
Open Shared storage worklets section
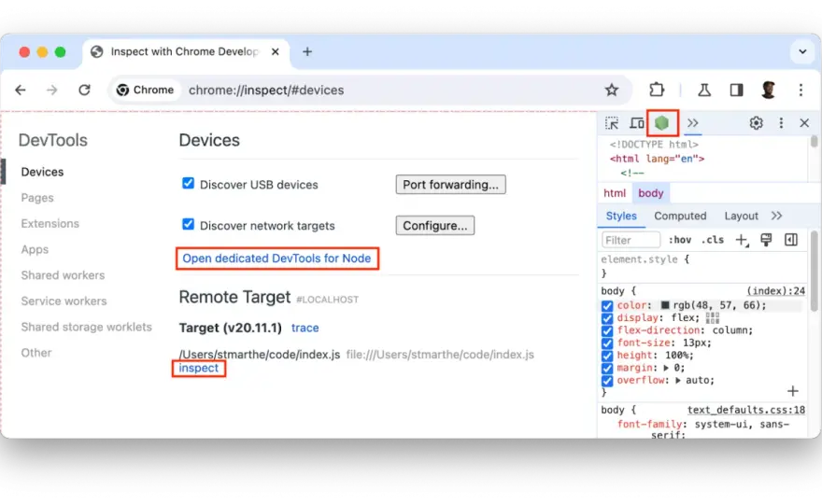87,327
